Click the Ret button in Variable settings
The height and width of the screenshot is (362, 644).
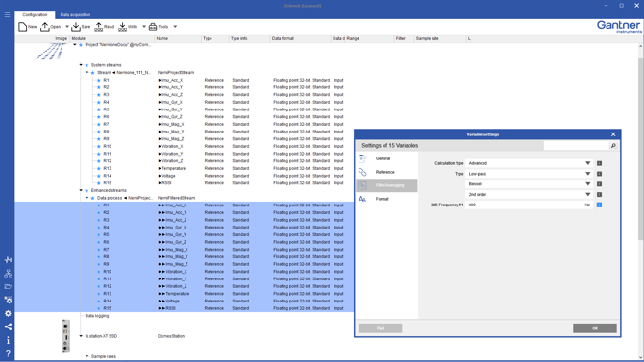pyautogui.click(x=381, y=328)
